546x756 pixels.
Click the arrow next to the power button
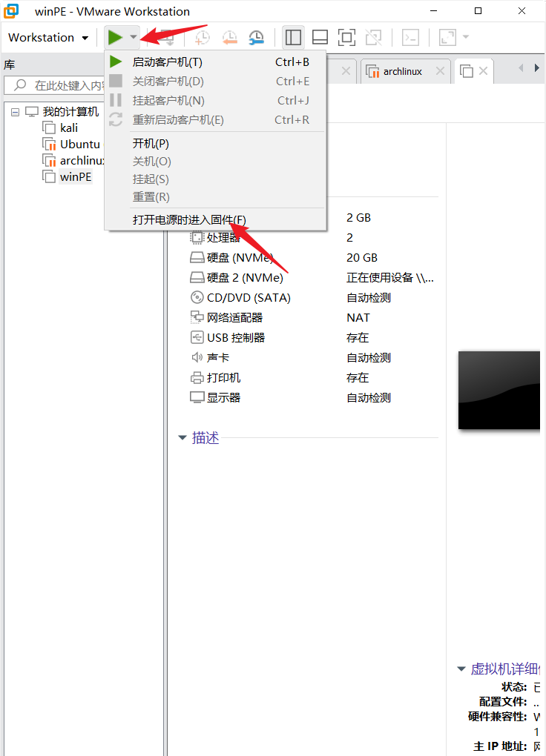point(134,37)
